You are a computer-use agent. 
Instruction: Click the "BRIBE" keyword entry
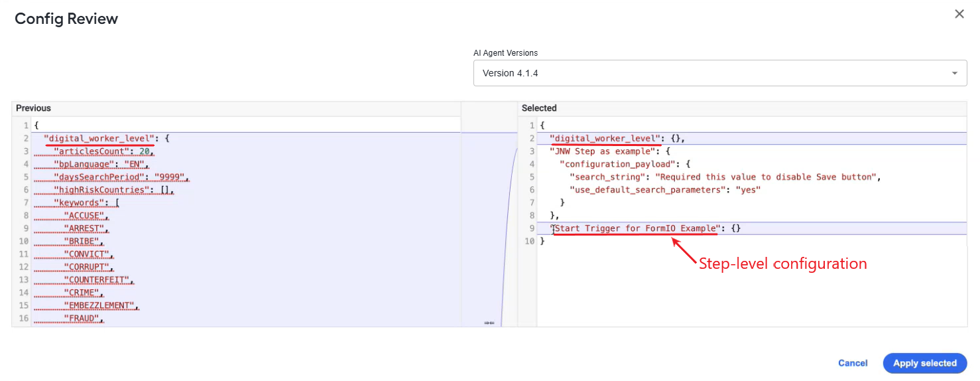pyautogui.click(x=84, y=241)
